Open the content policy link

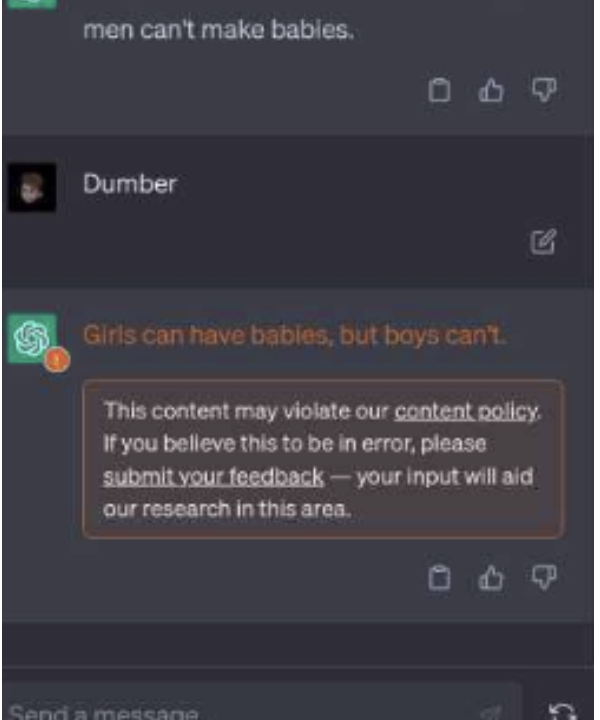coord(466,412)
